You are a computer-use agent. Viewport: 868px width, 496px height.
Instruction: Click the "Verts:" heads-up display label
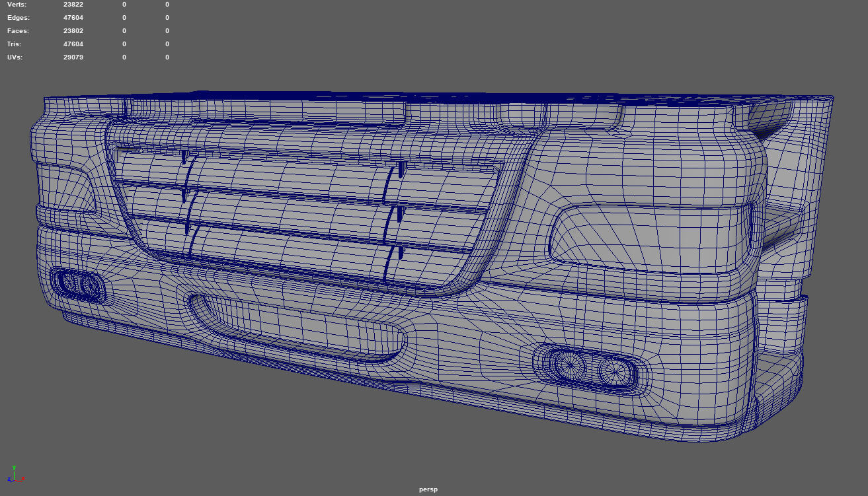[17, 5]
